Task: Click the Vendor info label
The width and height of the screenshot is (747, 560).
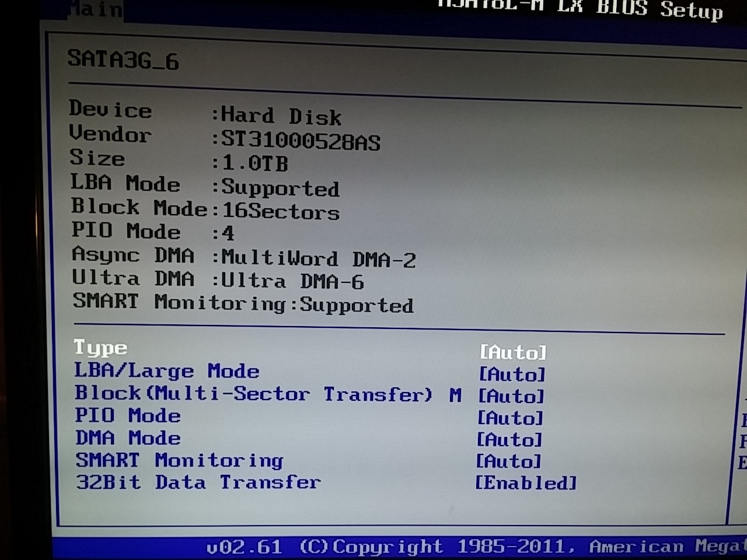Action: [x=110, y=134]
